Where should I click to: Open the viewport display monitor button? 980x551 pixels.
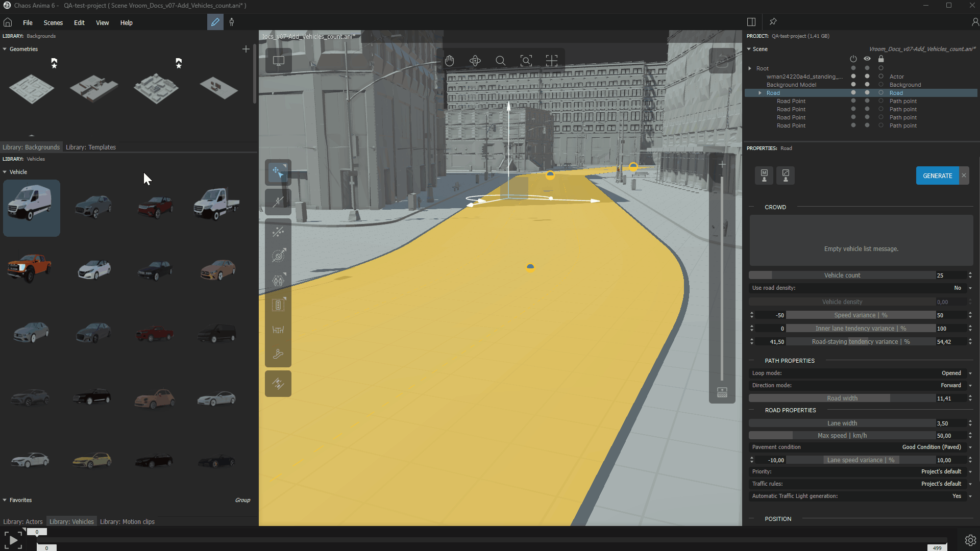click(x=279, y=61)
